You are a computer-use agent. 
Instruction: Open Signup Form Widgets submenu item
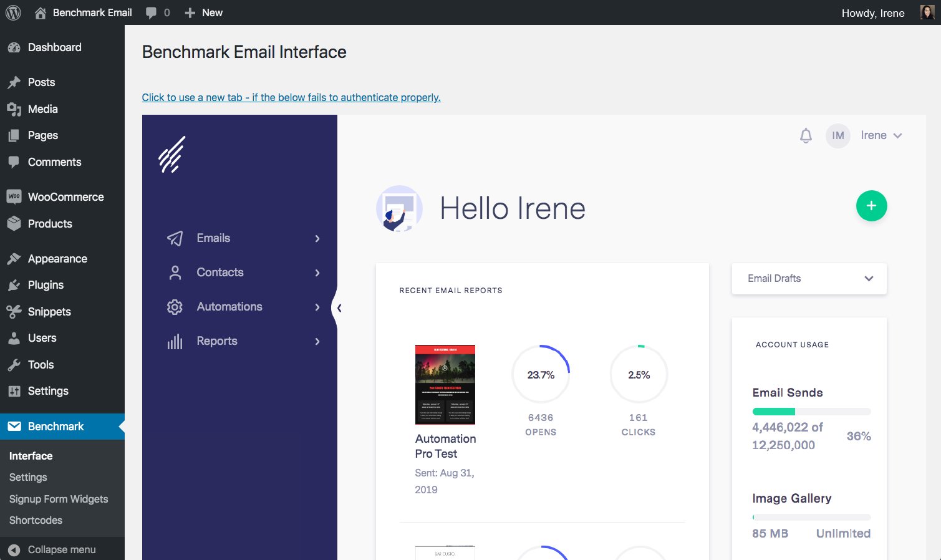click(x=59, y=499)
